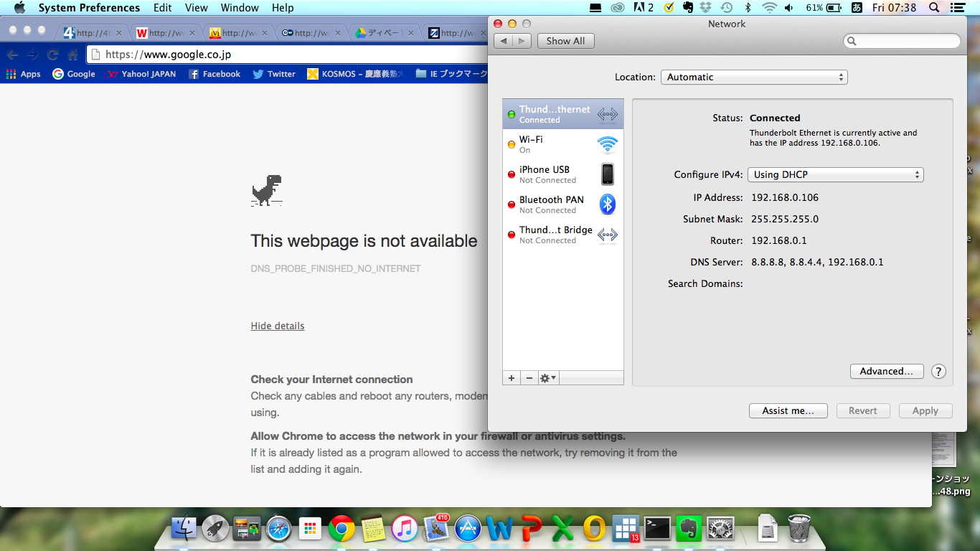This screenshot has height=551, width=980.
Task: Select Bluetooth PAN service in list
Action: pos(563,204)
